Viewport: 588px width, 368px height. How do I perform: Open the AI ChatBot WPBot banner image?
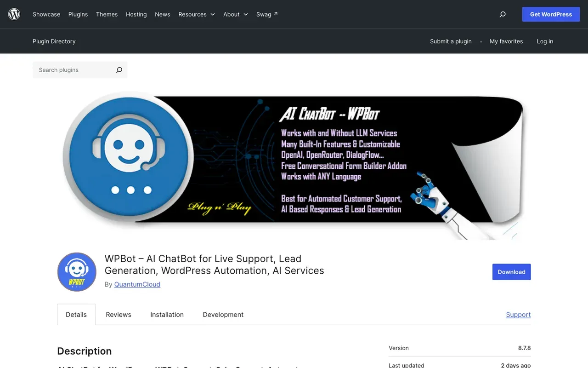click(294, 165)
